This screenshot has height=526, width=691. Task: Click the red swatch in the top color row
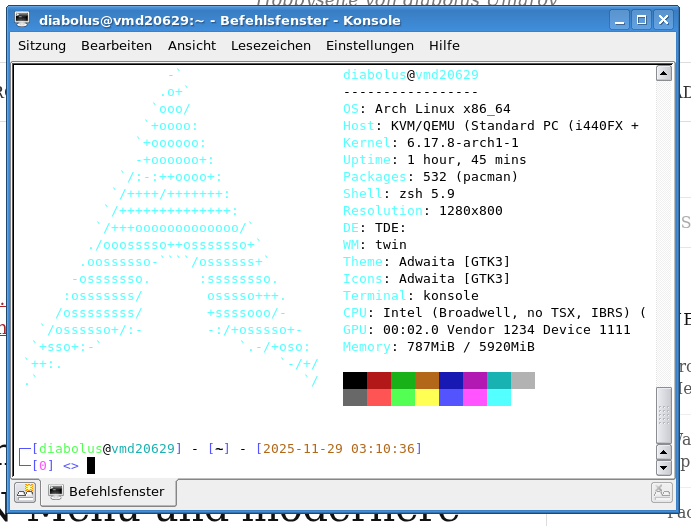click(x=379, y=380)
